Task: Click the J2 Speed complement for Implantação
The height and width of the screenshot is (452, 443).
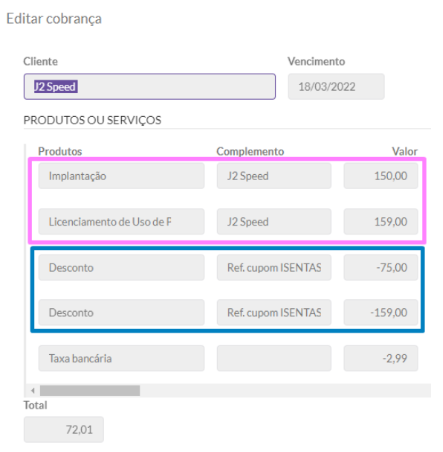Action: [x=274, y=176]
